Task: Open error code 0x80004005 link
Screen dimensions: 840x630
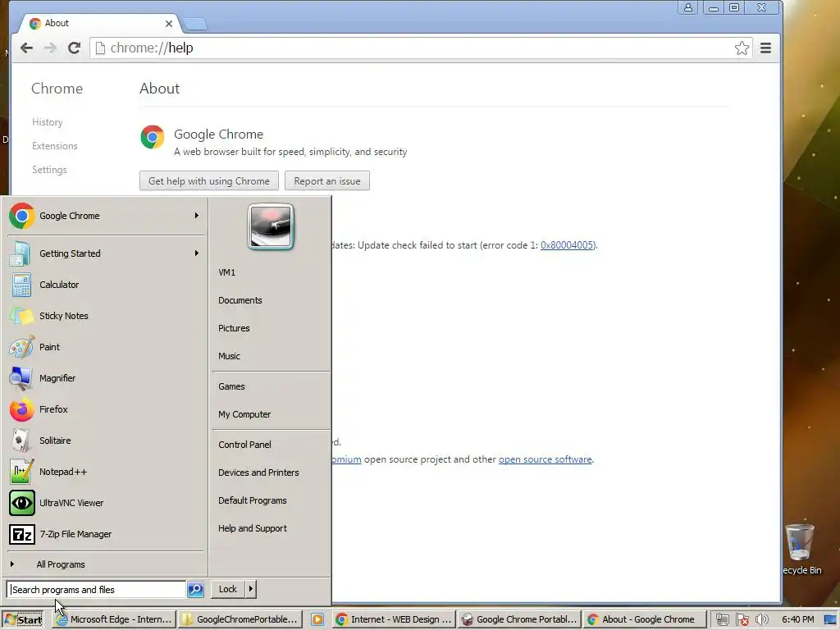Action: pos(567,244)
